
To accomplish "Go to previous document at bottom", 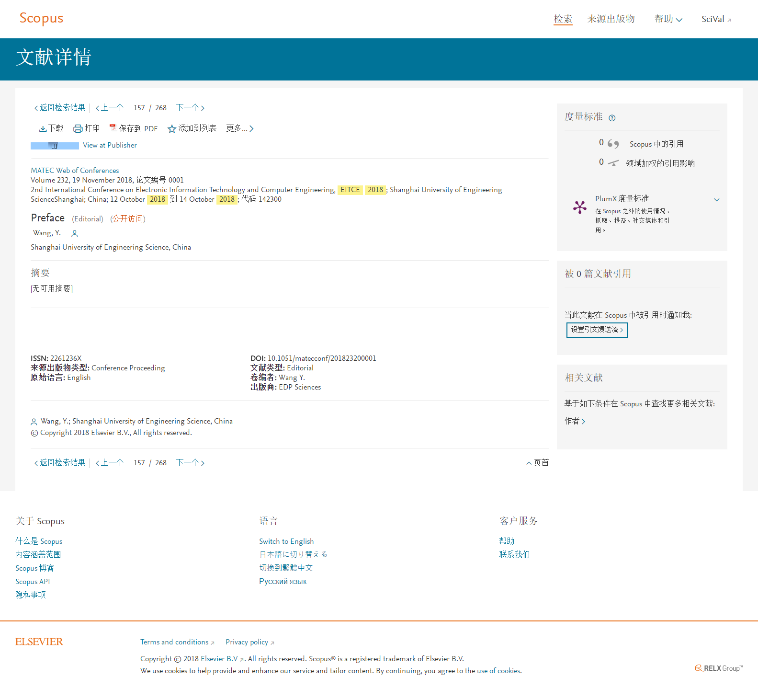I will 110,463.
